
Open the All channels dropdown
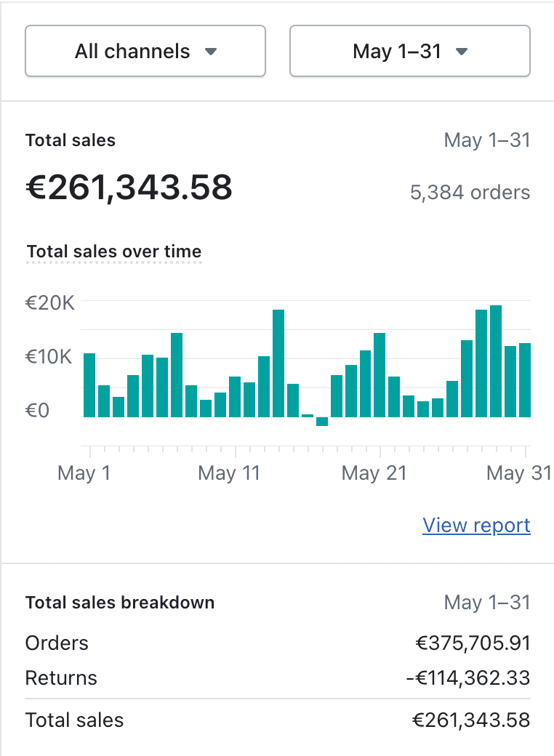145,51
